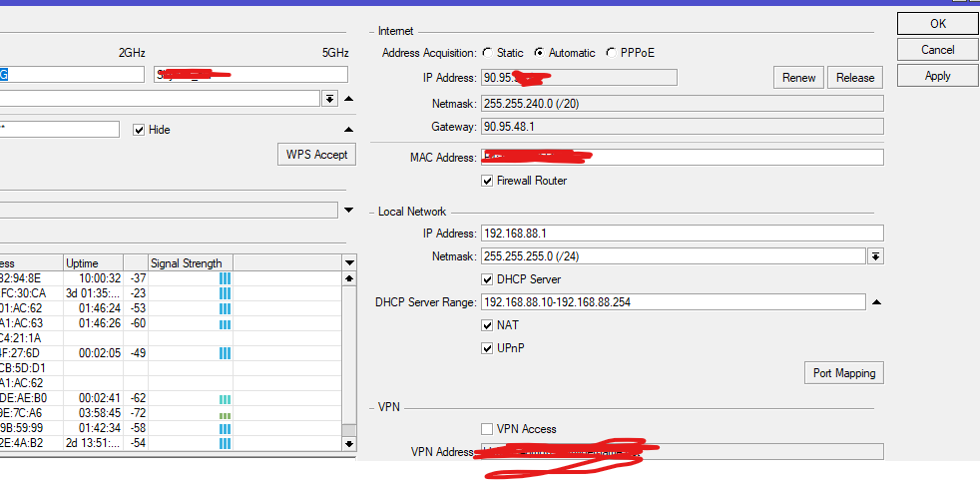Open the Port Mapping settings
980x480 pixels.
[843, 373]
